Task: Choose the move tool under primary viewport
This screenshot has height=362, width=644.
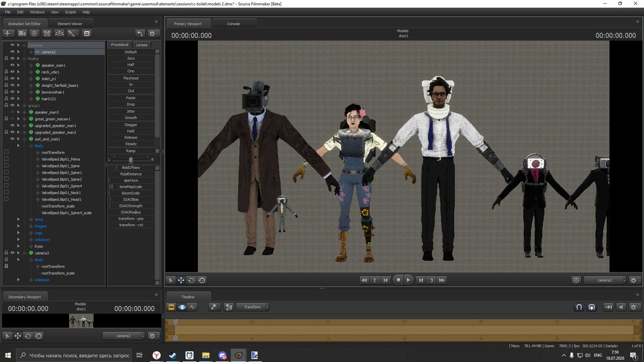Action: (x=181, y=280)
